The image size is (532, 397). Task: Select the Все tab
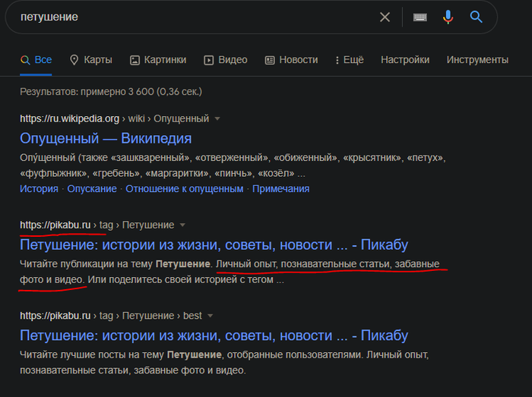tap(36, 60)
